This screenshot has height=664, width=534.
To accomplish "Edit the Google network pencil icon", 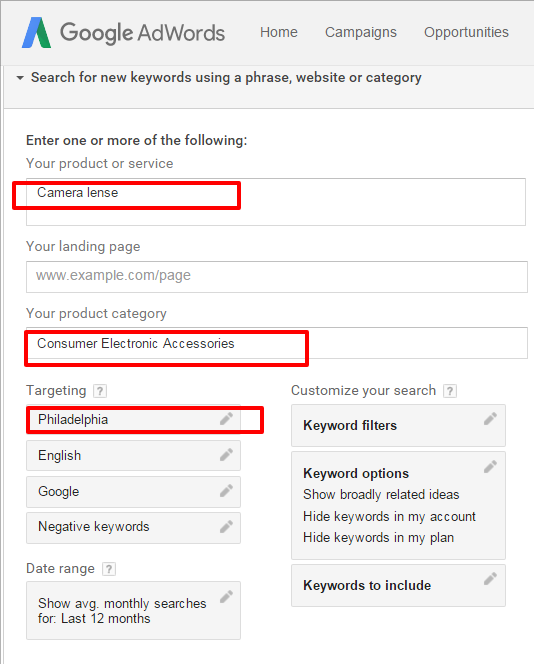I will (x=226, y=491).
